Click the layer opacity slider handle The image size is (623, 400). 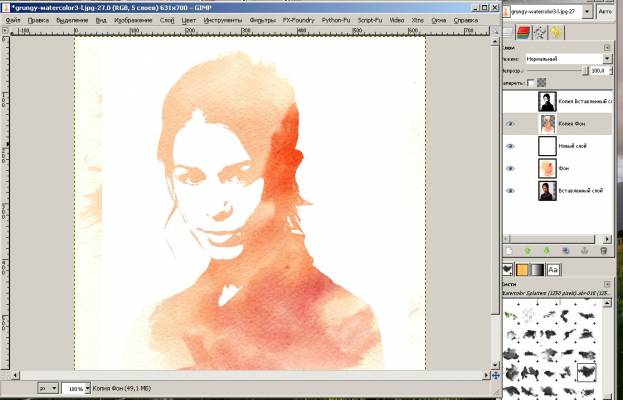[x=585, y=71]
